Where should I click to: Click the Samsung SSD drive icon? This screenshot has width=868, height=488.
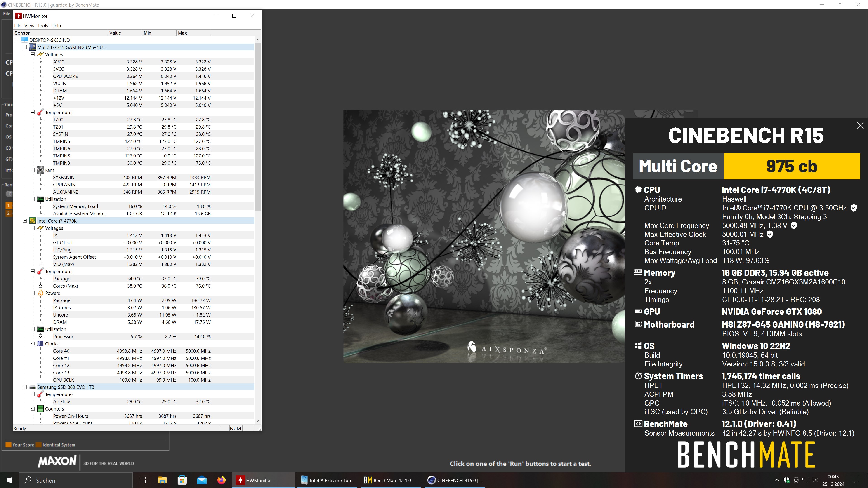coord(33,387)
